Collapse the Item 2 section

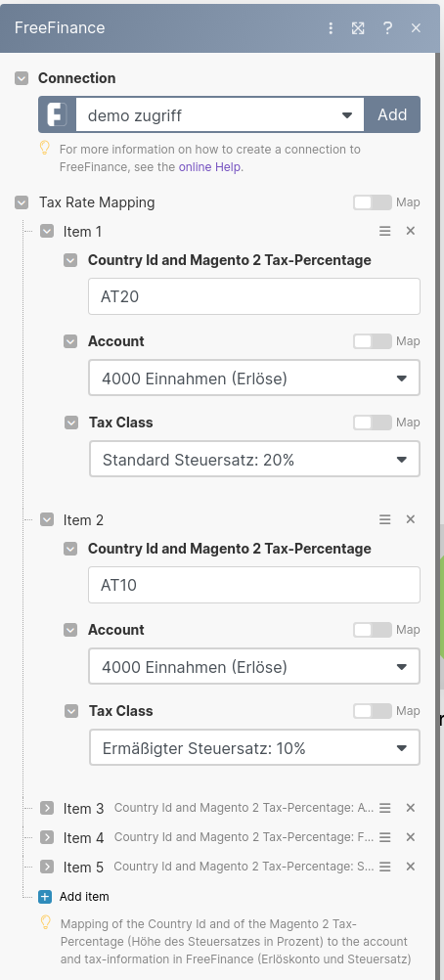pos(47,519)
